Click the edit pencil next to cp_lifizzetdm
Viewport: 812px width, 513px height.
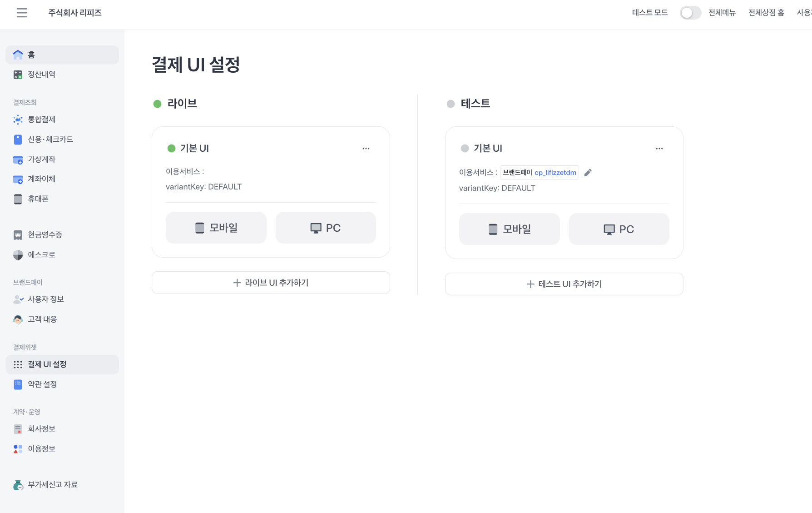(588, 173)
